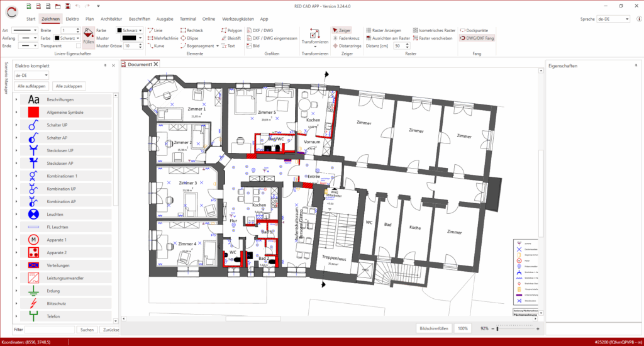Choose the Kurve drawing tool
This screenshot has height=346, width=644.
pos(156,46)
